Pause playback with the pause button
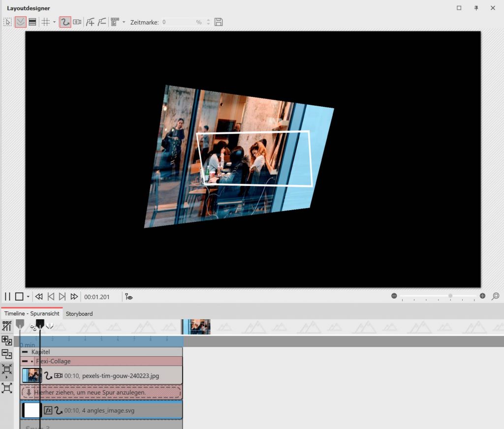 pos(7,297)
